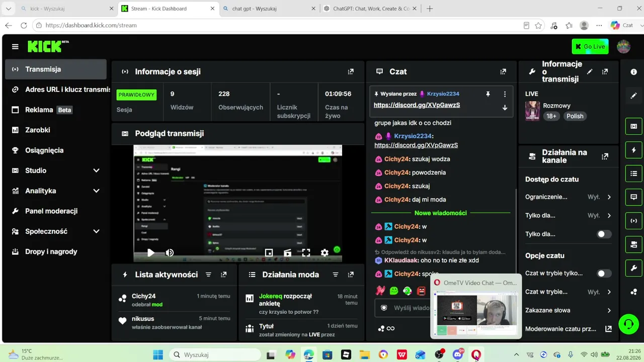Click the browser address bar URL
644x362 pixels.
coord(91,25)
